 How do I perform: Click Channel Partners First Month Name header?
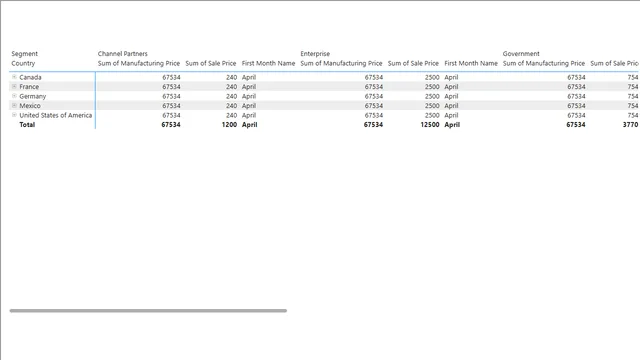(268, 63)
